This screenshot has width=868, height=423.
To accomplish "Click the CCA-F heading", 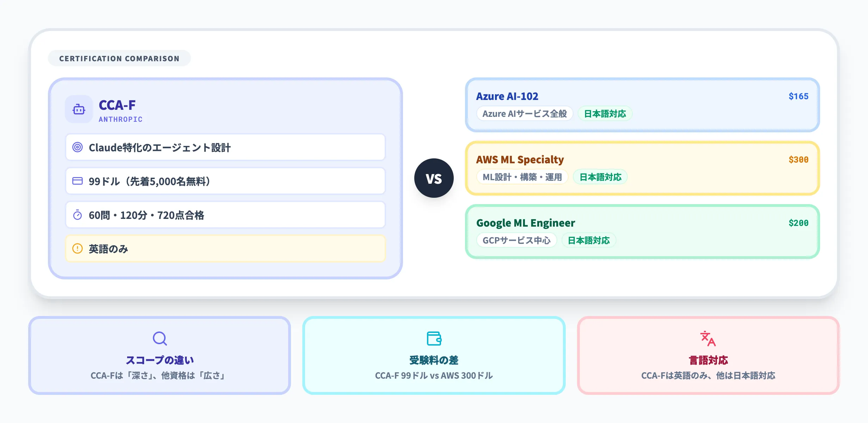I will pos(117,105).
